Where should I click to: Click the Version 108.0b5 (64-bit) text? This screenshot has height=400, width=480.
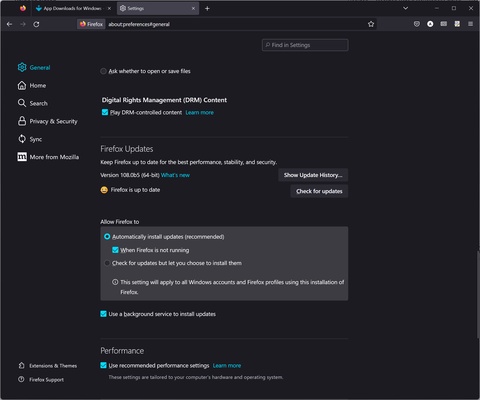130,175
